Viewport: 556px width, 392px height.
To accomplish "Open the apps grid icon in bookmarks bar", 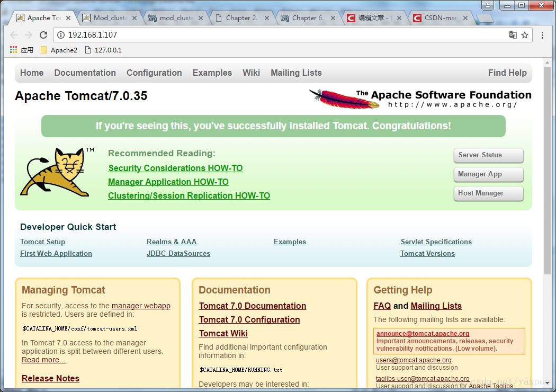I will [13, 50].
